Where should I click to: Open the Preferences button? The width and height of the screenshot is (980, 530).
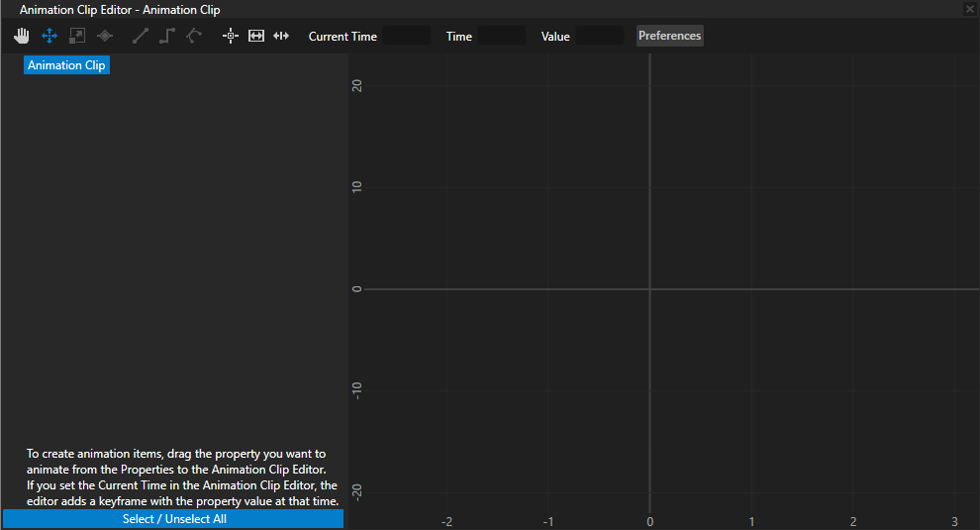tap(669, 36)
